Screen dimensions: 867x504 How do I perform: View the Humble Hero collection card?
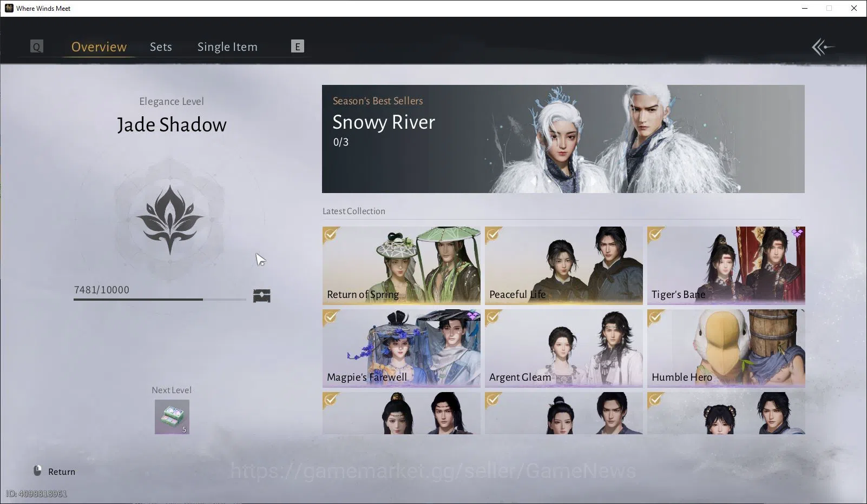[726, 348]
